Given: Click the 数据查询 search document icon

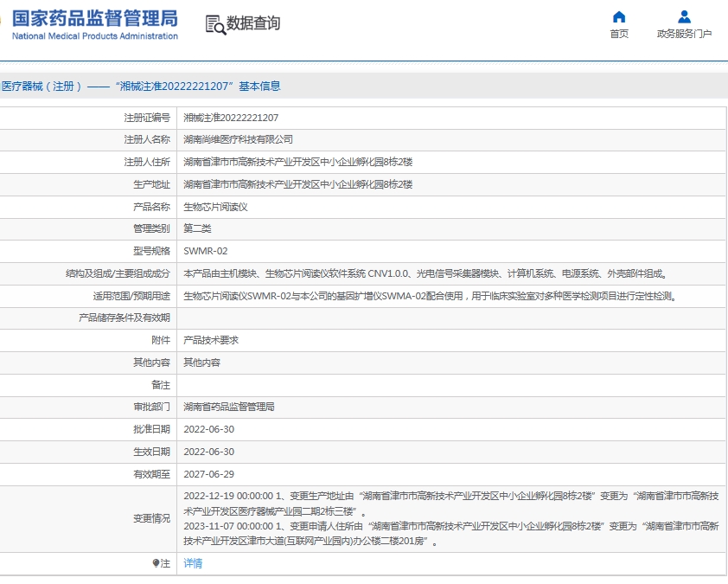Looking at the screenshot, I should coord(215,24).
